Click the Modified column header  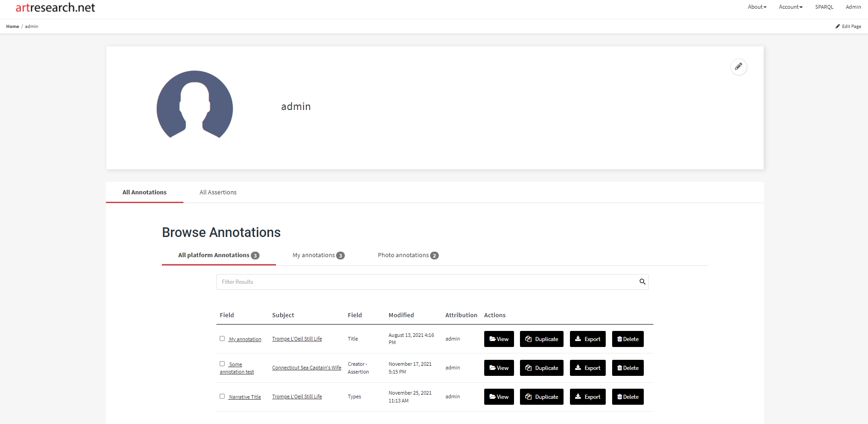click(401, 315)
